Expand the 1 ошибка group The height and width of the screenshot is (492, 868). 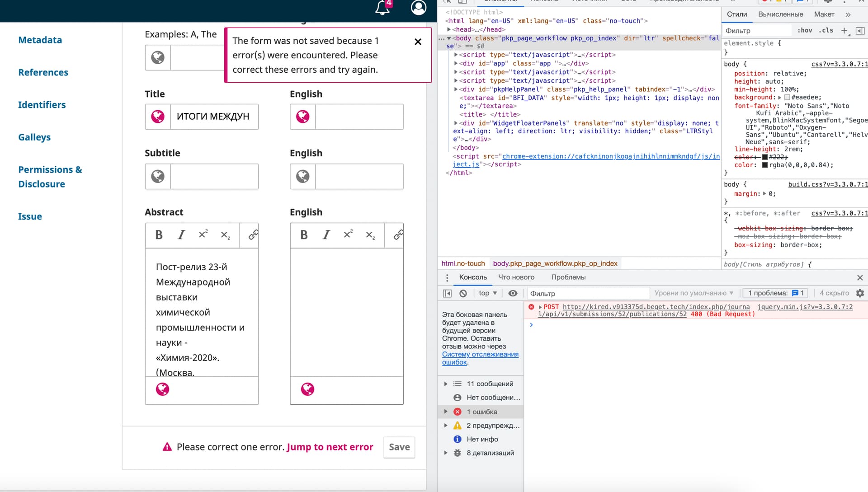(x=446, y=412)
